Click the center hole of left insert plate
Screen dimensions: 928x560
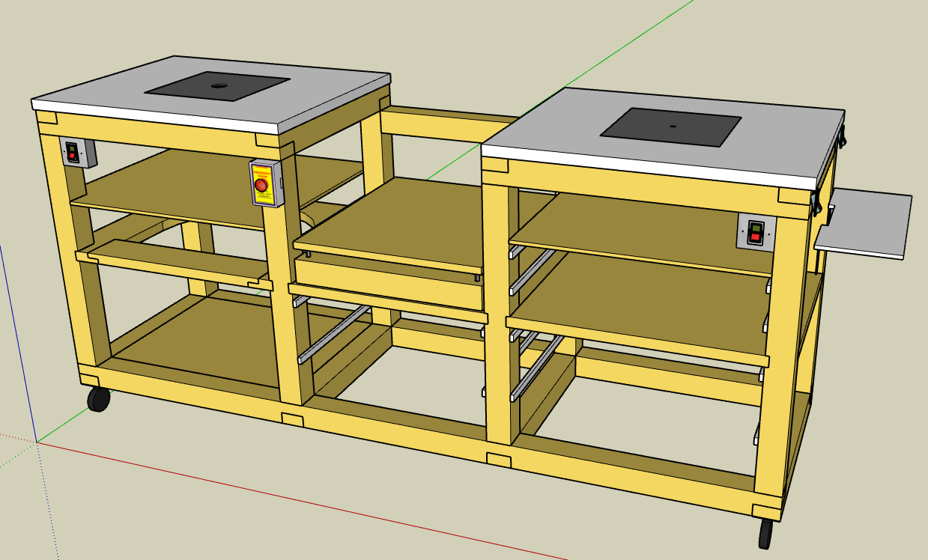click(218, 85)
